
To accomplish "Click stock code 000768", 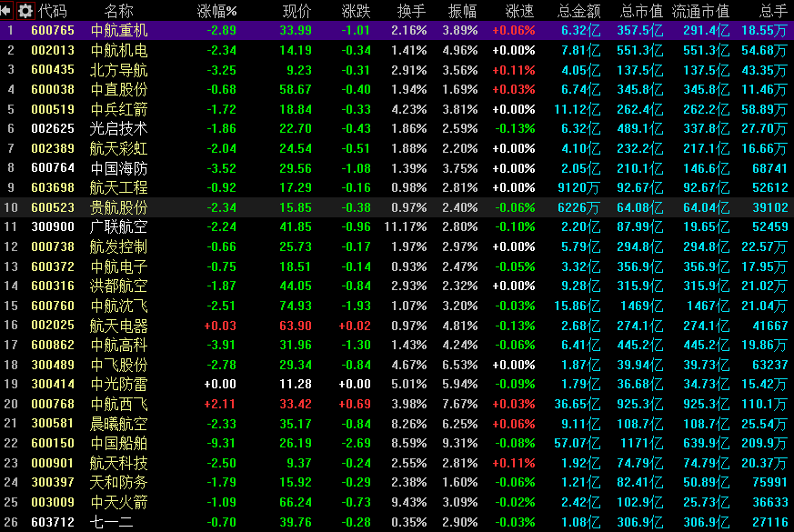I will pos(53,404).
